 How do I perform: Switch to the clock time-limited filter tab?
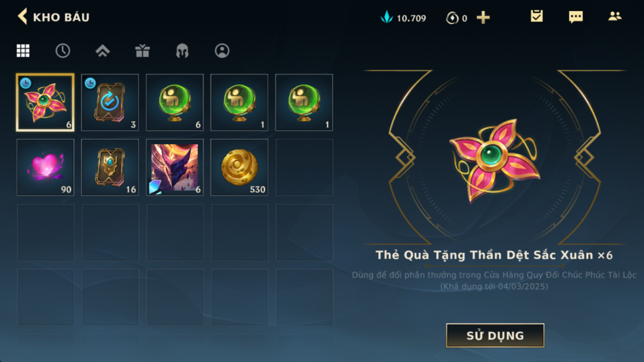tap(63, 51)
